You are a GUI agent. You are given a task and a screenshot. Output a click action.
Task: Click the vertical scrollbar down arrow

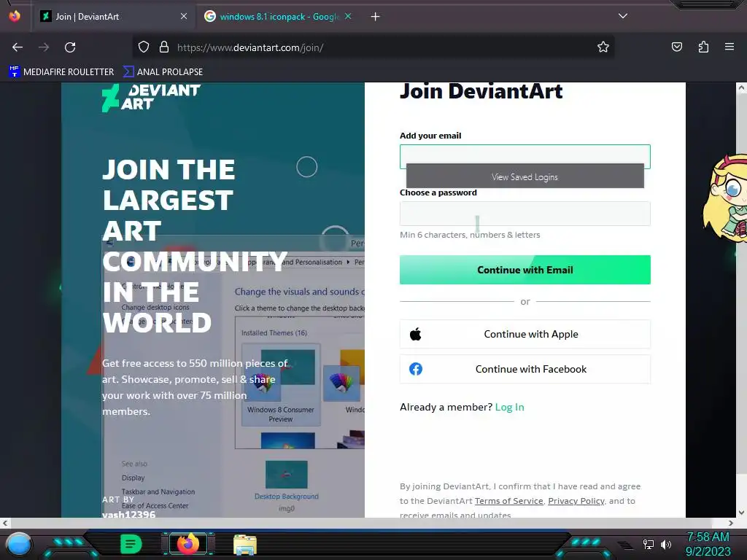click(741, 513)
